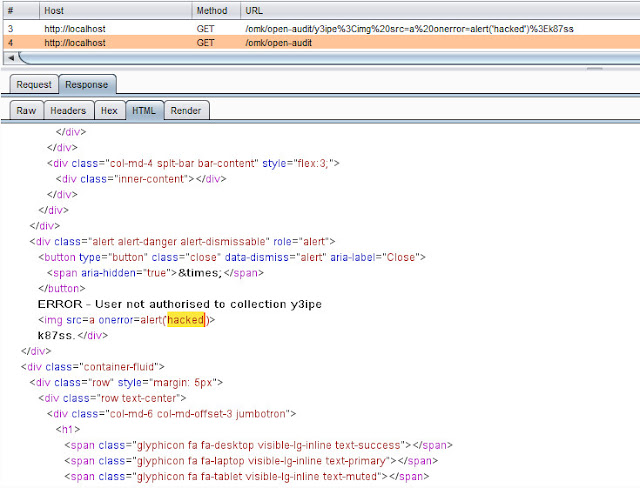Click the h1 tag line
640x488 pixels.
pyautogui.click(x=68, y=429)
